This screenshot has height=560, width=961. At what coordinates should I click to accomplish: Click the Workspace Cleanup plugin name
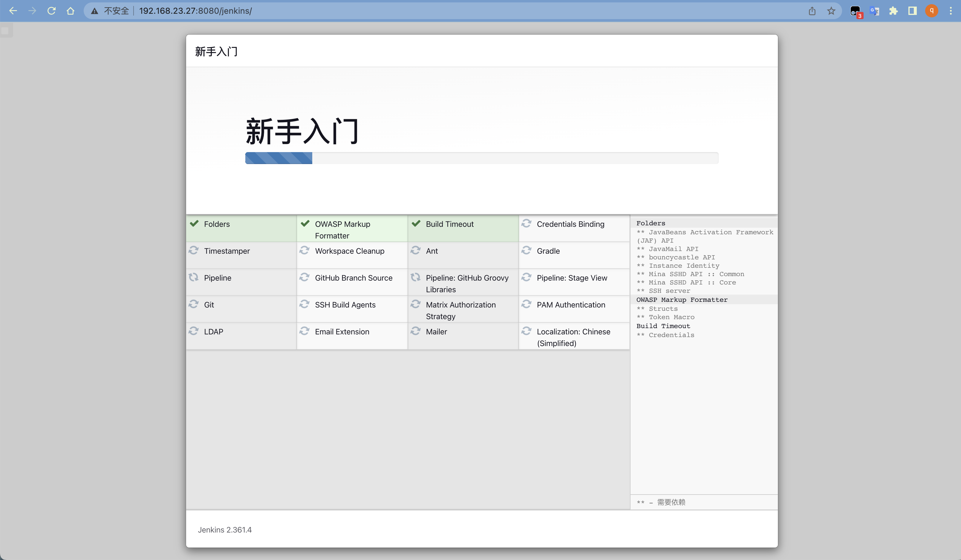[x=350, y=251]
